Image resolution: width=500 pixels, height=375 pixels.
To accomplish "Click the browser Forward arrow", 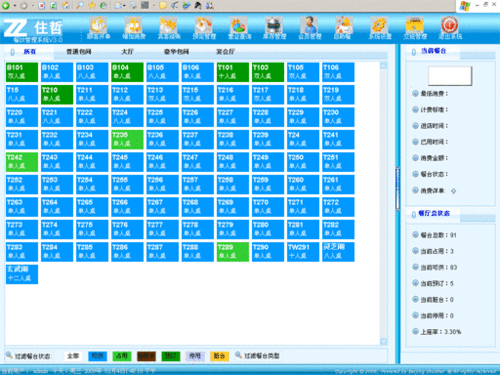I will pyautogui.click(x=23, y=6).
